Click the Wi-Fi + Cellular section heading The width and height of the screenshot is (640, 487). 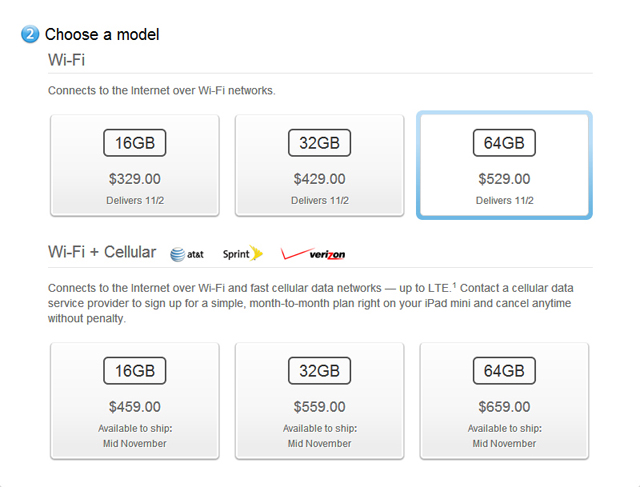(x=102, y=252)
